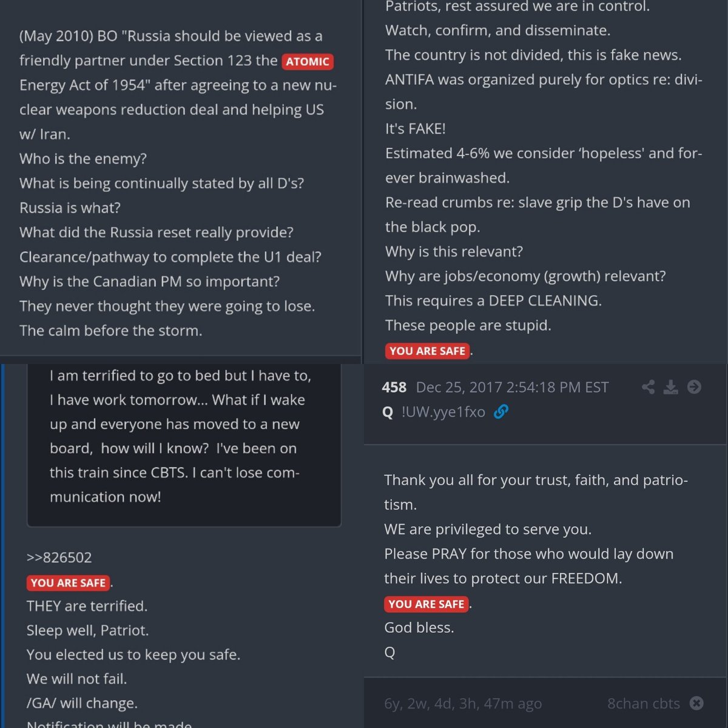Click "The calm before the storm" line

(111, 331)
